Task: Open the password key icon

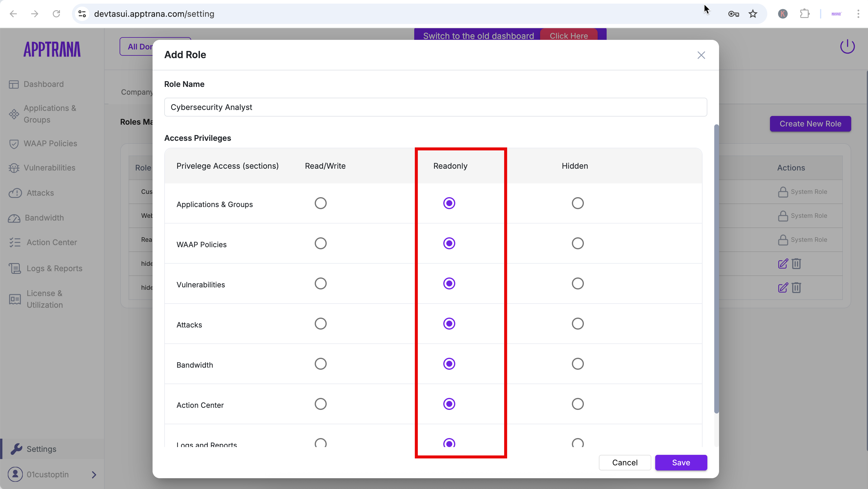Action: (733, 14)
